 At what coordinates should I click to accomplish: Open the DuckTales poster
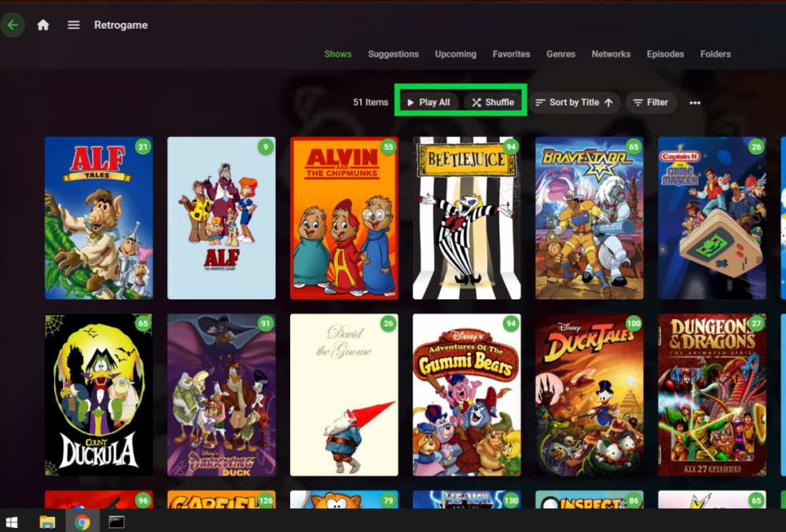tap(589, 394)
